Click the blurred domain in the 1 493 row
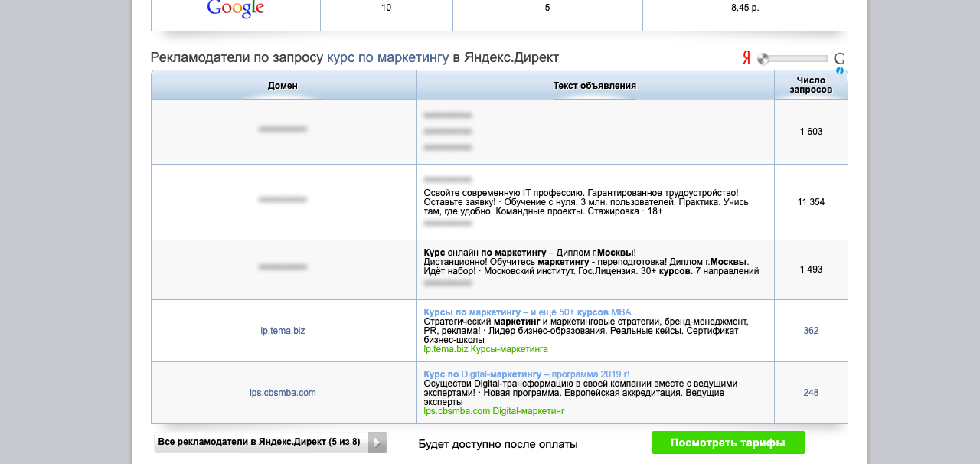Viewport: 980px width, 464px height. pos(283,267)
